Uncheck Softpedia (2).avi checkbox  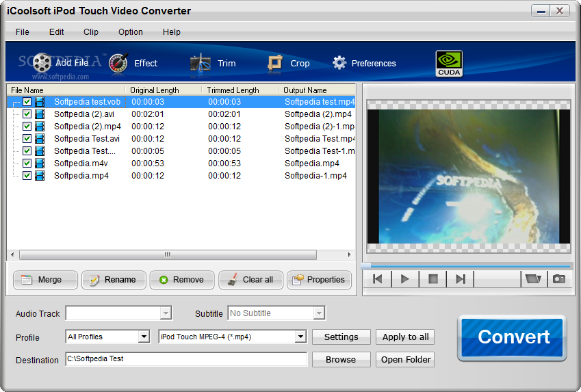coord(27,114)
